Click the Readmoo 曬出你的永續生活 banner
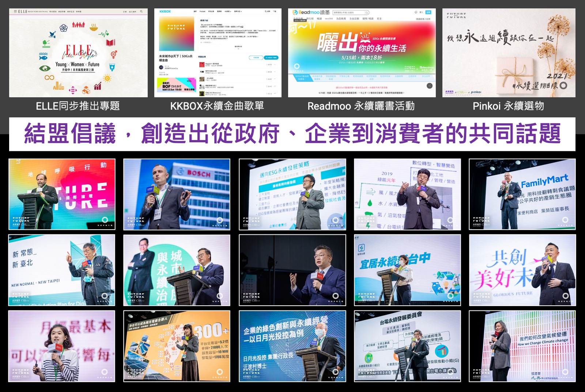 click(x=362, y=47)
